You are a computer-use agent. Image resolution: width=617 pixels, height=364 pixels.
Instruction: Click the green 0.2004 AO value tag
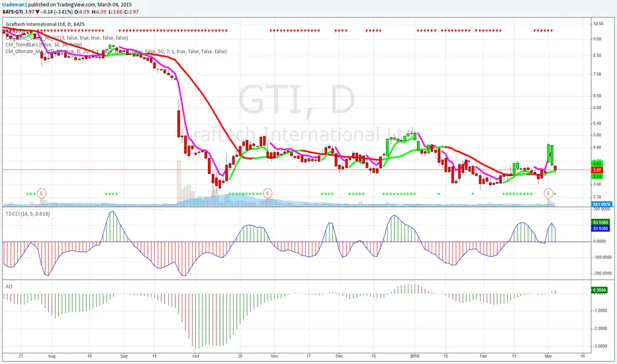click(599, 290)
